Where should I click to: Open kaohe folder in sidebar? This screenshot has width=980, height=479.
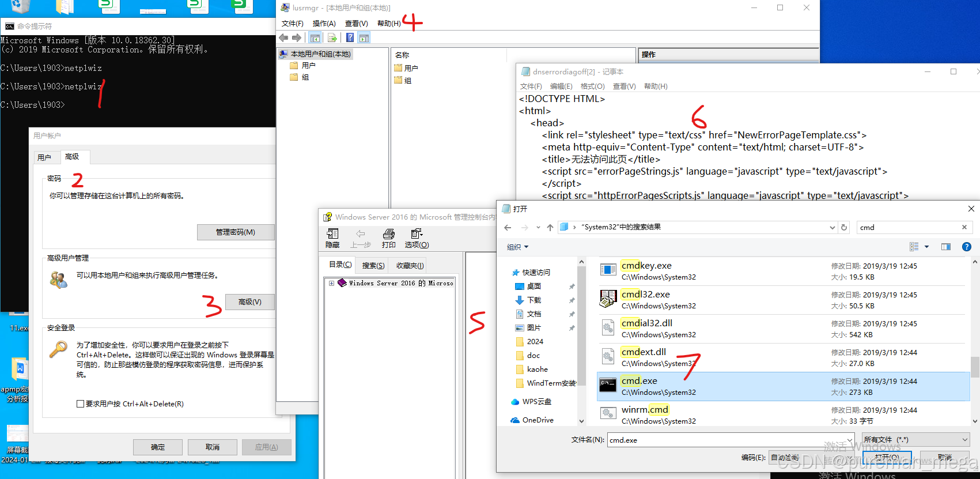point(532,369)
